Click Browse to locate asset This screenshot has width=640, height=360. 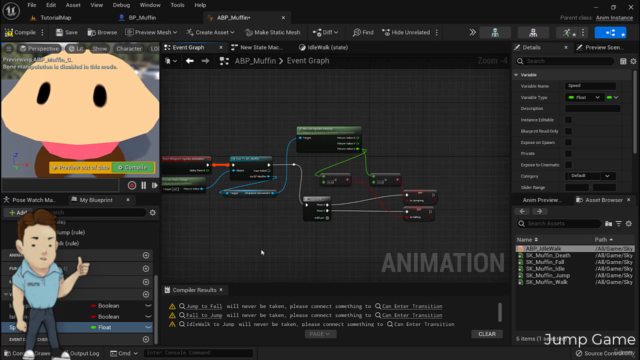point(102,32)
